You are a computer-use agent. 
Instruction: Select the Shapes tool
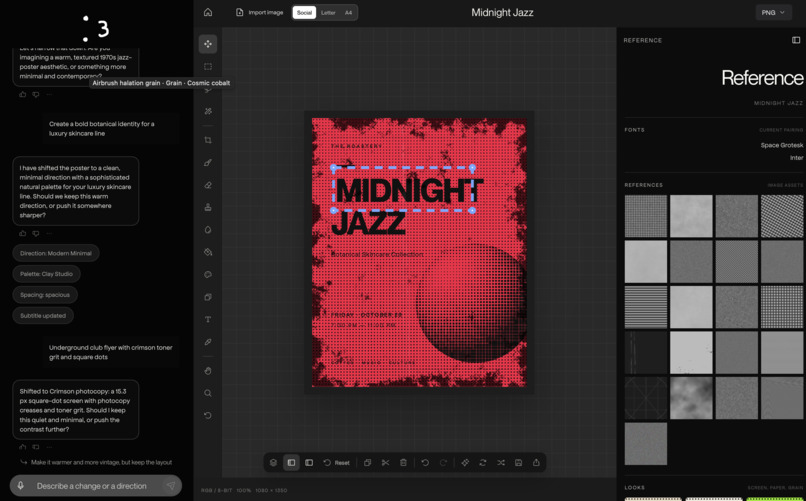pyautogui.click(x=208, y=297)
